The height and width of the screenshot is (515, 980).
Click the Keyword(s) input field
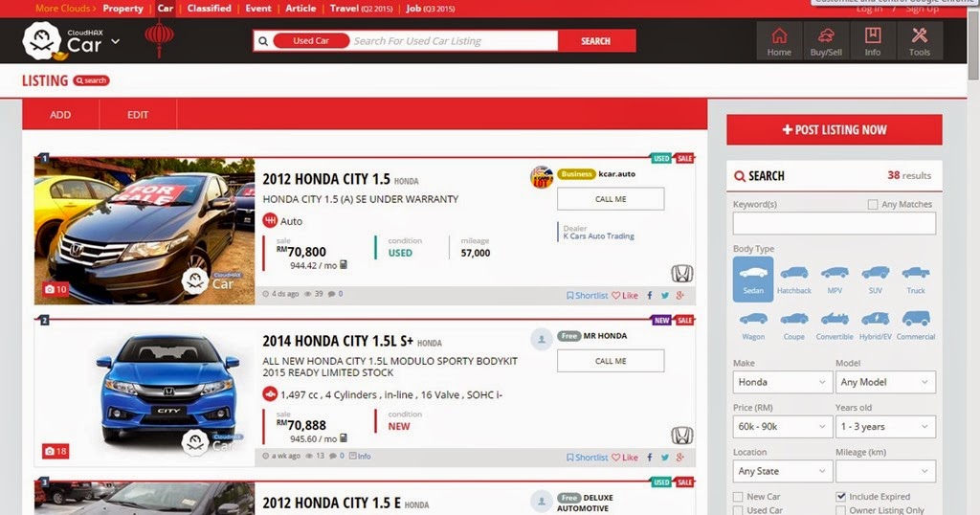click(x=835, y=223)
